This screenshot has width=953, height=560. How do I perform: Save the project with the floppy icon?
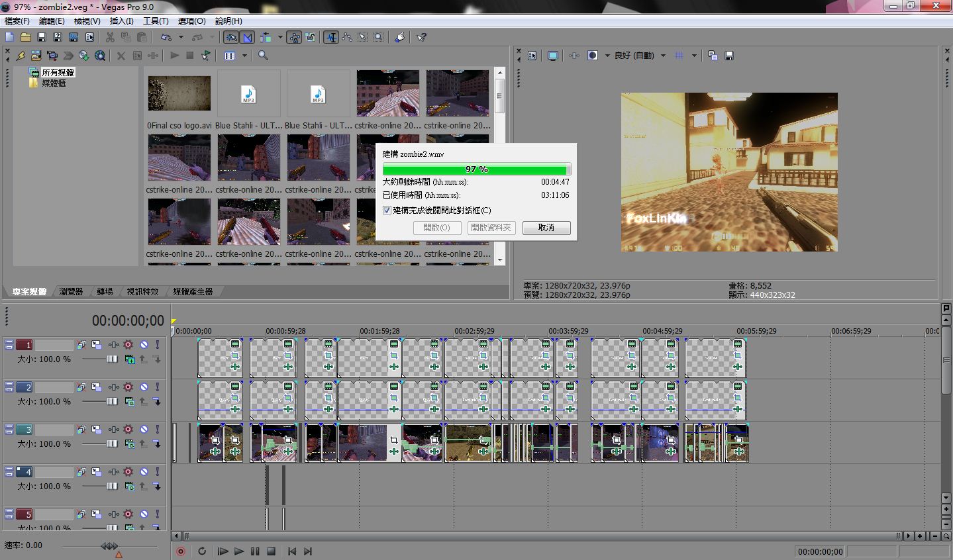click(41, 37)
